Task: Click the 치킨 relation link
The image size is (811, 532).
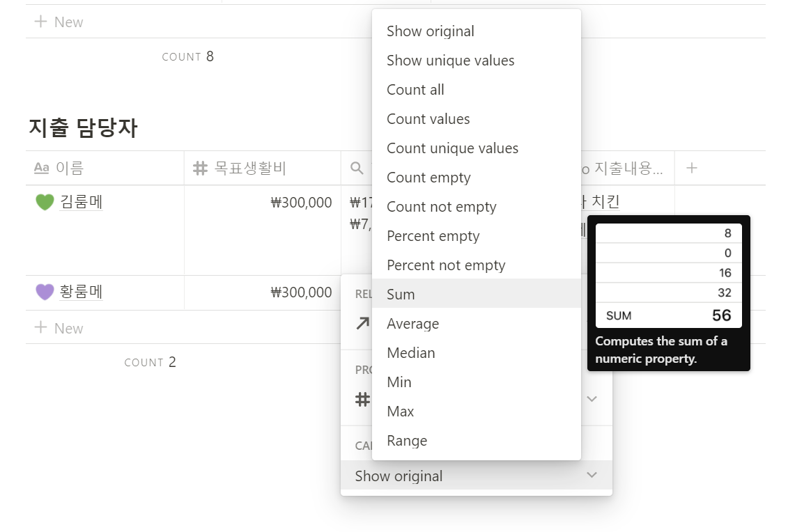Action: coord(605,202)
